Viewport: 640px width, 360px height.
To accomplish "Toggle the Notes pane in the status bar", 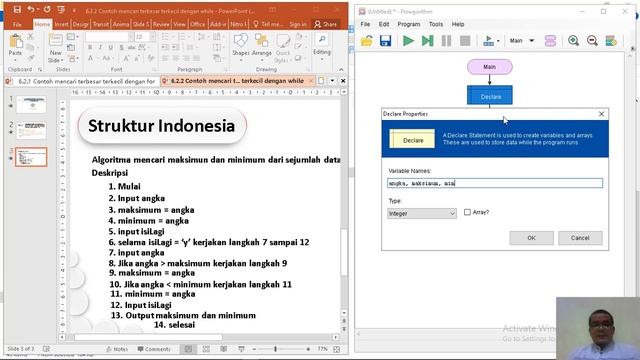I will [117, 349].
